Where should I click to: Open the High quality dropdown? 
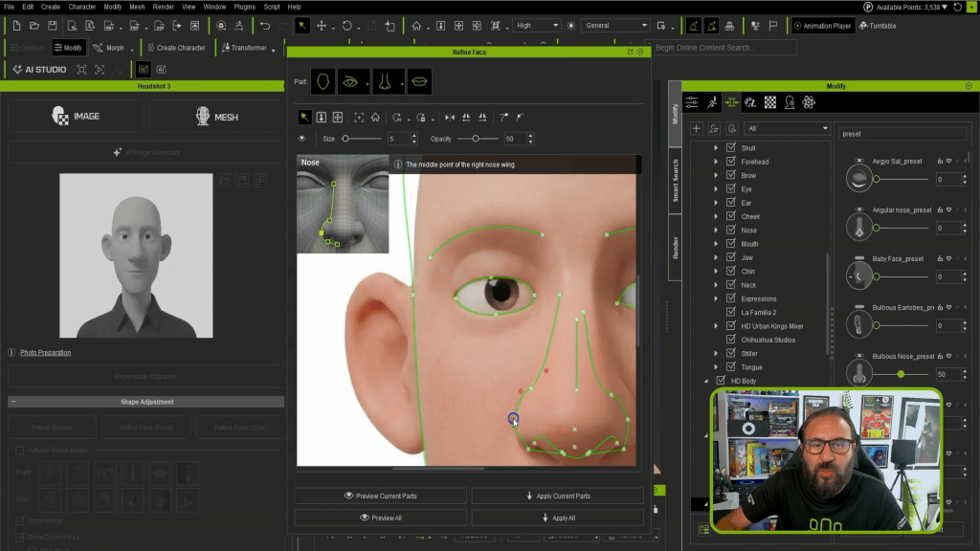(536, 26)
